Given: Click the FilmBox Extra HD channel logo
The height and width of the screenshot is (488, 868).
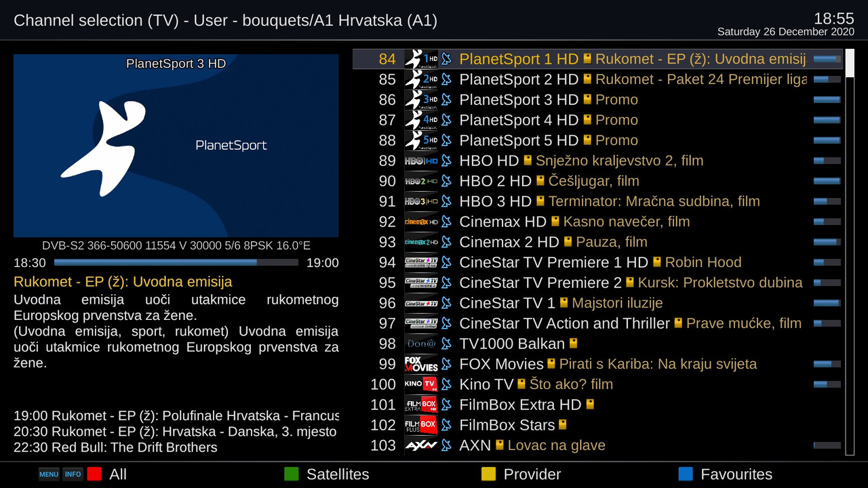Looking at the screenshot, I should pos(421,405).
